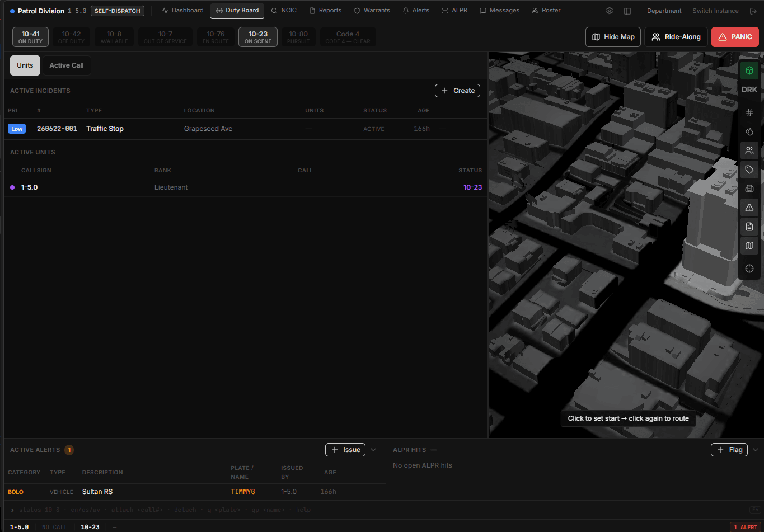Click the crosshair recenter map icon
The image size is (764, 532).
749,269
